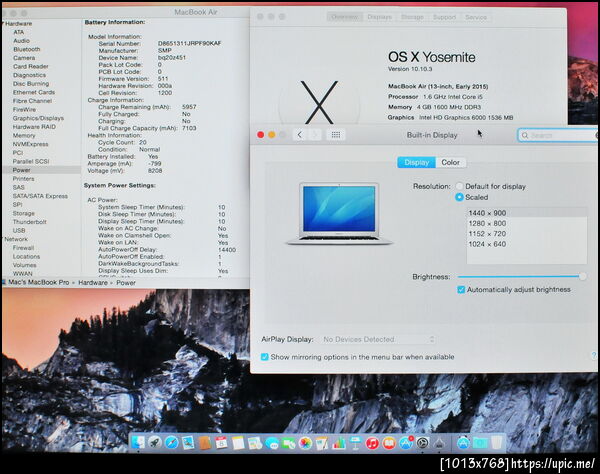600x474 pixels.
Task: Adjust the Brightness slider handle
Action: tap(582, 276)
